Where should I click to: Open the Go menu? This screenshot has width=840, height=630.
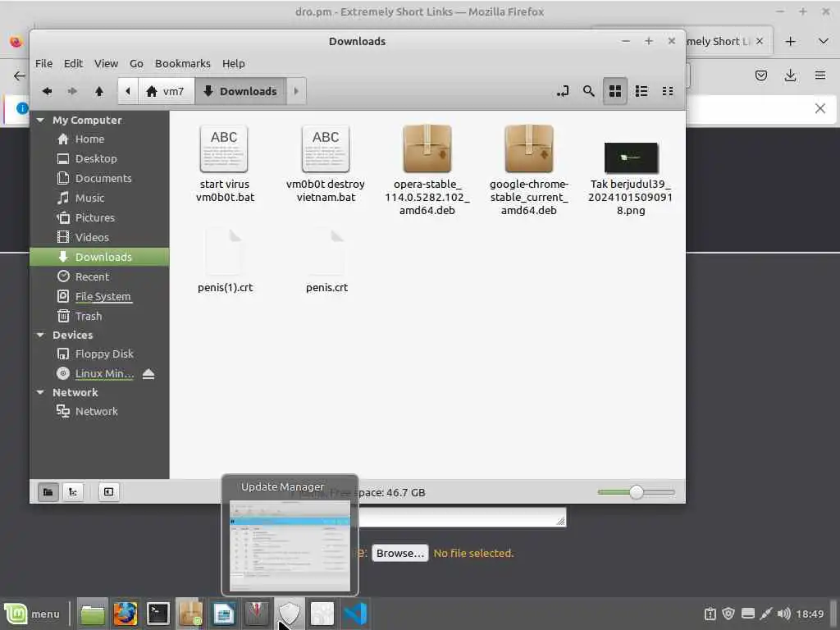[x=136, y=63]
